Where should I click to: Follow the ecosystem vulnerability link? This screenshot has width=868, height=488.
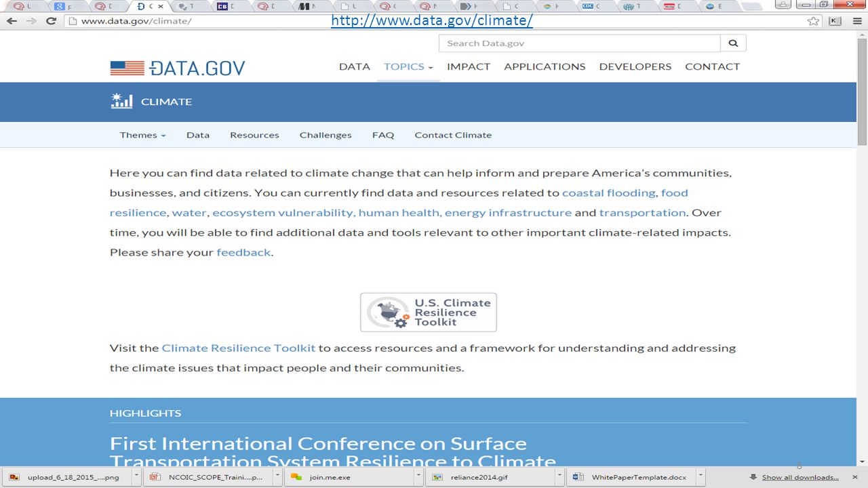point(283,212)
